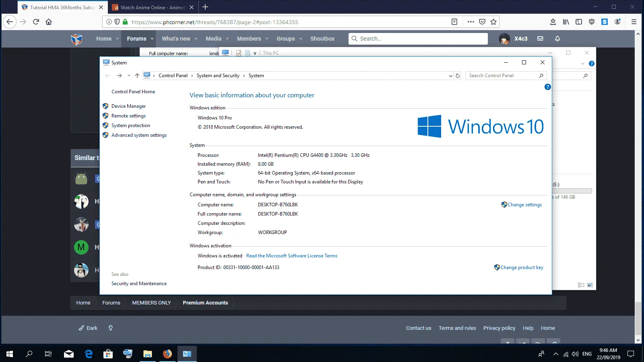The height and width of the screenshot is (362, 644).
Task: Open the forum inbox envelope icon
Action: tap(540, 39)
